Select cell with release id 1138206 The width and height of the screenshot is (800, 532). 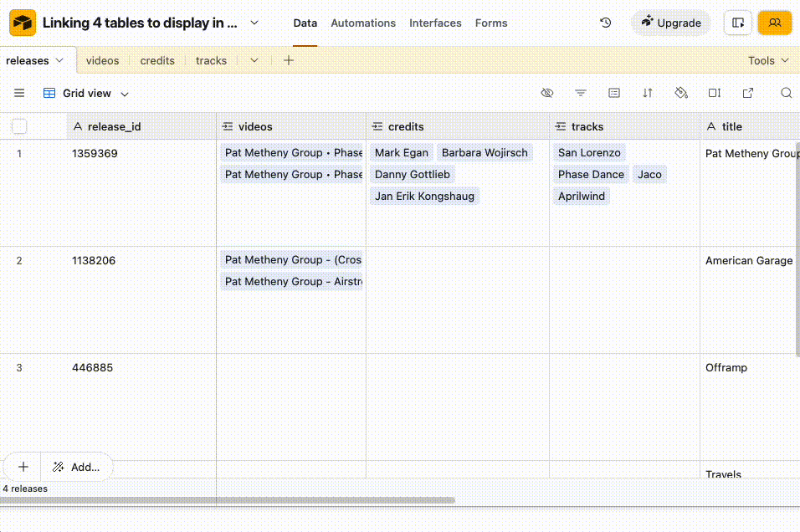pyautogui.click(x=141, y=300)
